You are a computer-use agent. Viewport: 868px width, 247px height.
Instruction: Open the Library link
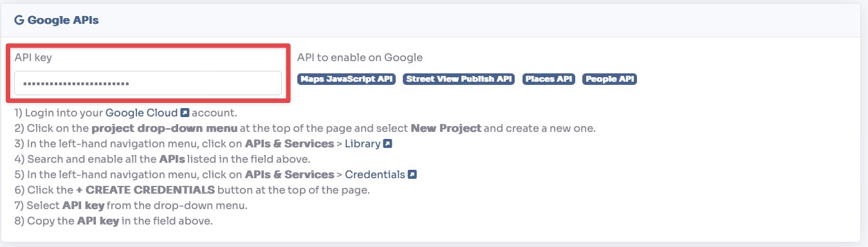click(362, 143)
